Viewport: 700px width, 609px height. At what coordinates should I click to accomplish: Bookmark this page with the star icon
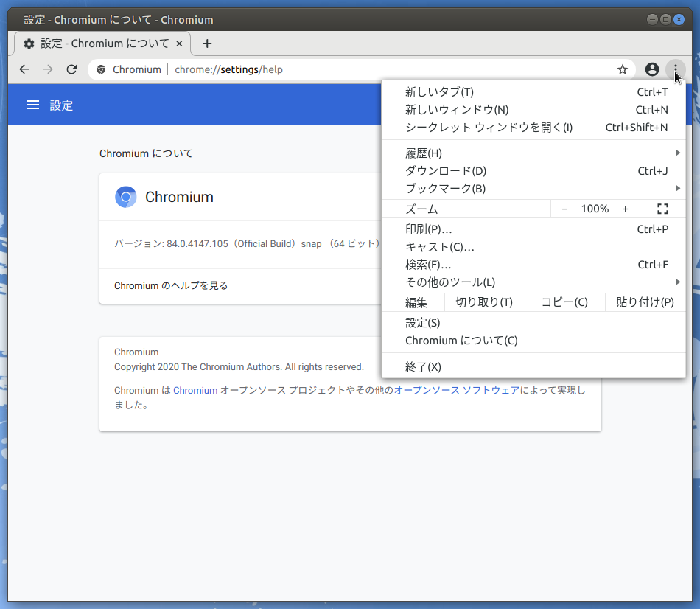coord(623,69)
